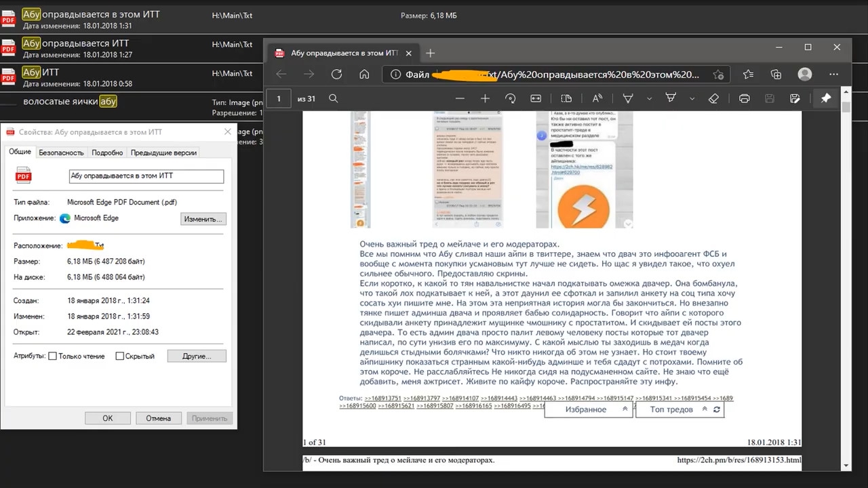Print the PDF document
The height and width of the screenshot is (488, 868).
[744, 98]
